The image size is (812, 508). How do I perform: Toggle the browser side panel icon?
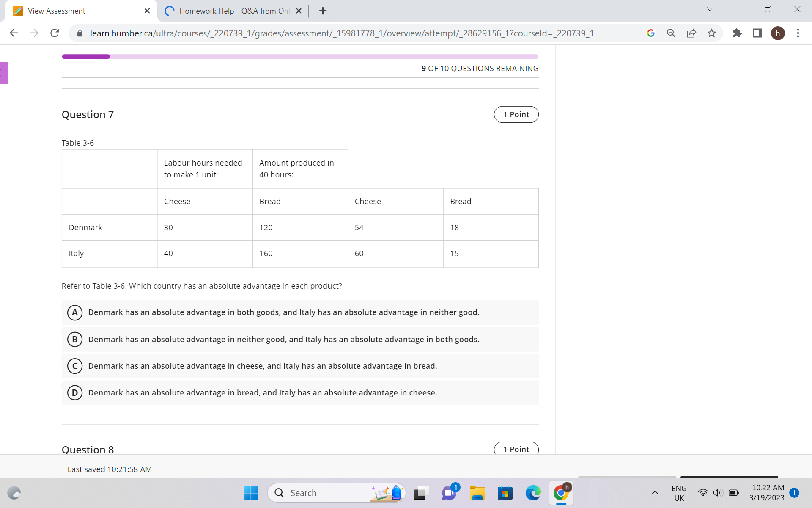[x=757, y=33]
